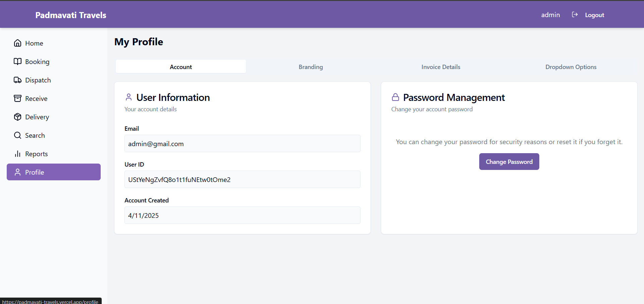The width and height of the screenshot is (644, 304).
Task: Click the logout arrow icon in header
Action: (575, 15)
